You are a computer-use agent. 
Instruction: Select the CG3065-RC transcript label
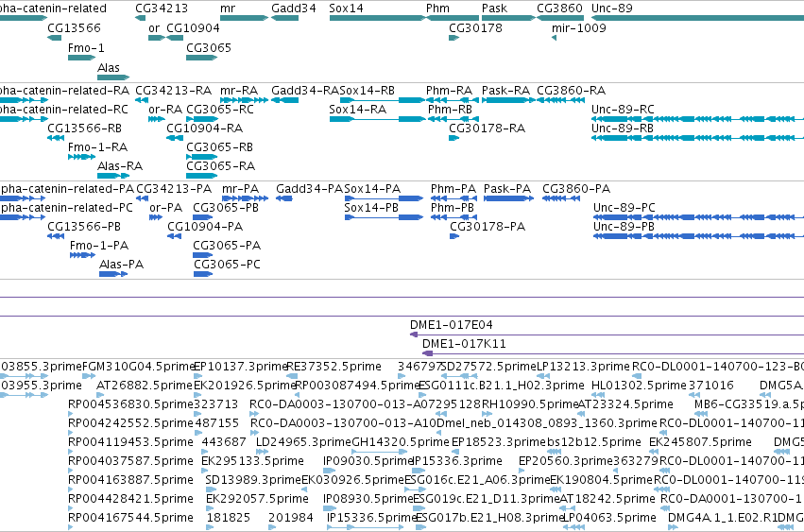pos(220,110)
